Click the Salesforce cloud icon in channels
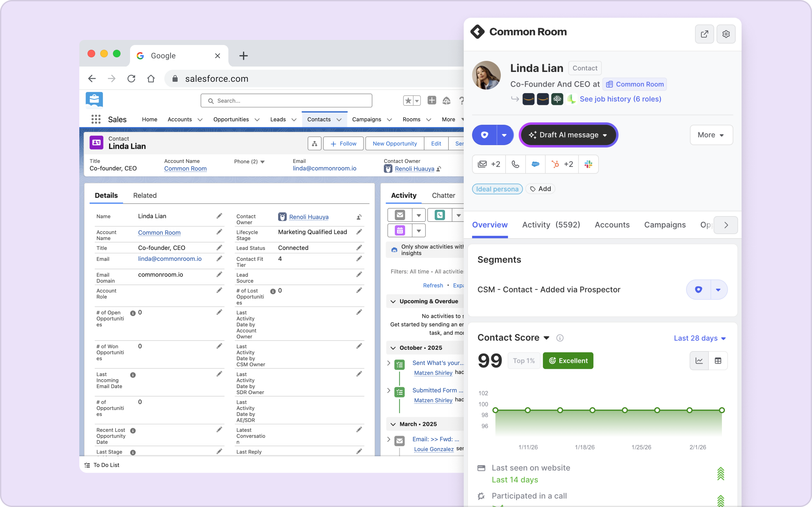Image resolution: width=812 pixels, height=507 pixels. coord(535,164)
